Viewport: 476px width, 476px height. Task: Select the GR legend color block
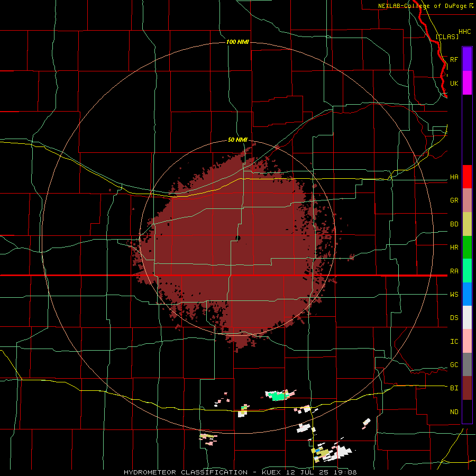point(467,200)
